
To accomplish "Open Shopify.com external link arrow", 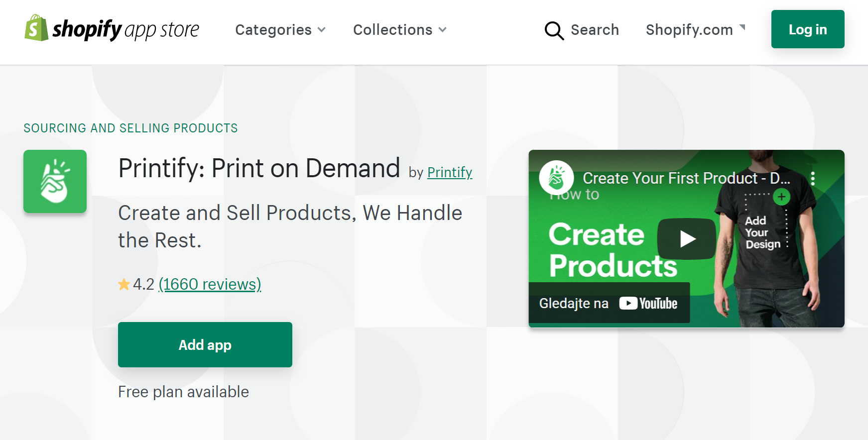I will [x=742, y=27].
